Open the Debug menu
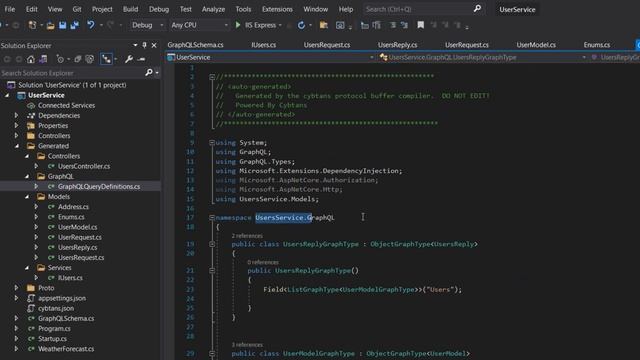The width and height of the screenshot is (640, 360). tap(158, 9)
